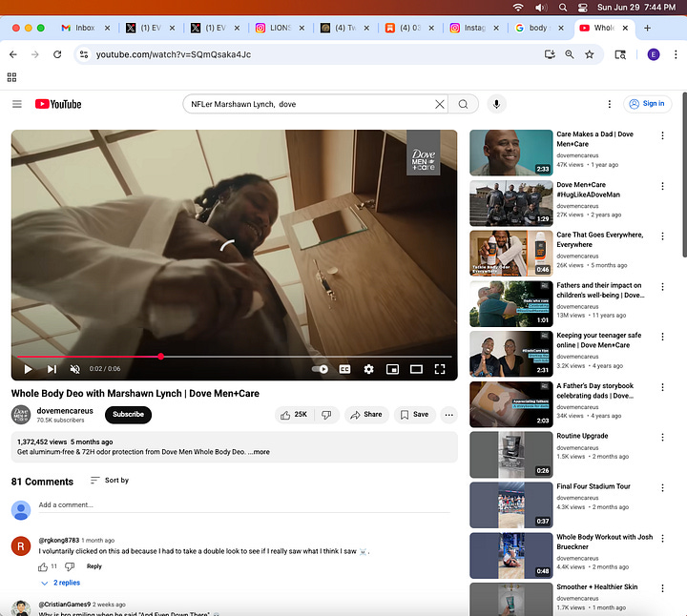Open YouTube settings three-dot menu beside Sign in

pyautogui.click(x=609, y=104)
